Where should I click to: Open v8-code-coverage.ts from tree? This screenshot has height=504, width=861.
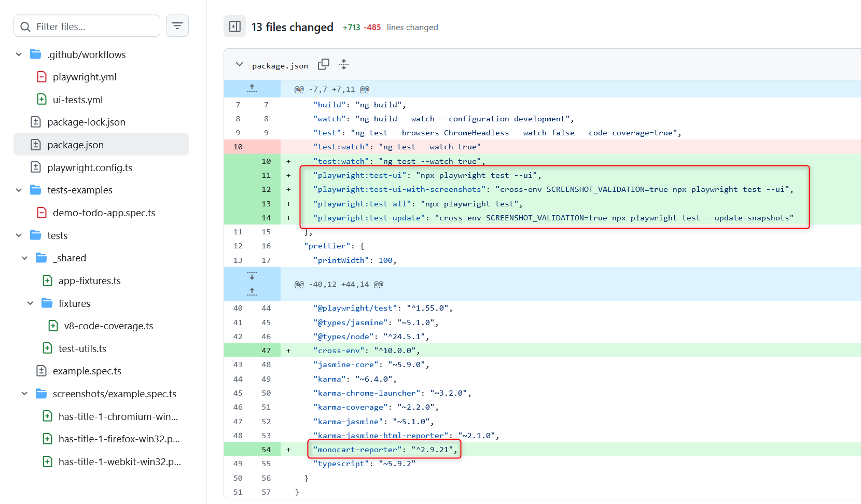108,326
